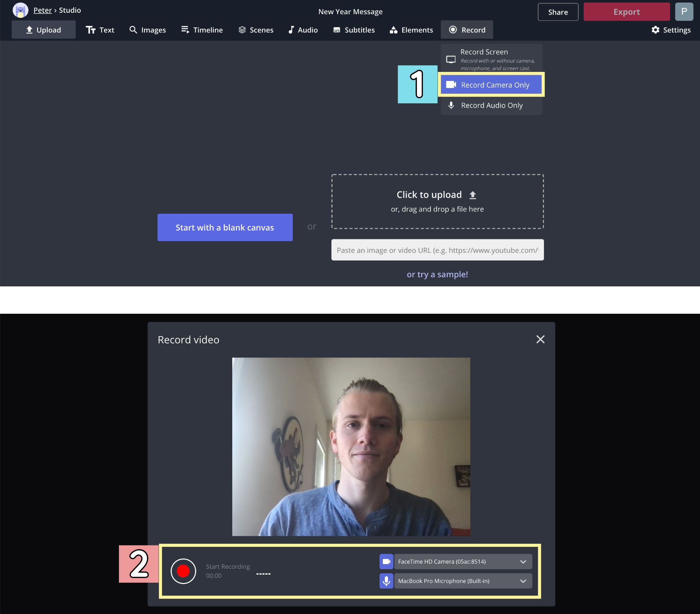Export the New Year Message project
The width and height of the screenshot is (700, 614).
pyautogui.click(x=626, y=11)
